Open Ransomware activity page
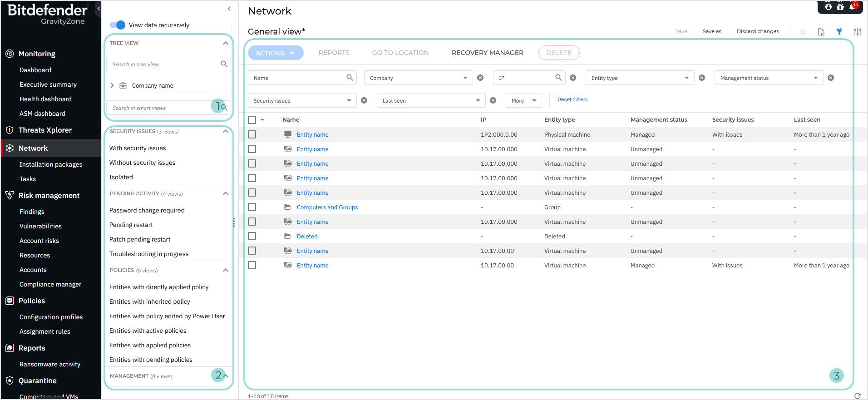 coord(50,364)
